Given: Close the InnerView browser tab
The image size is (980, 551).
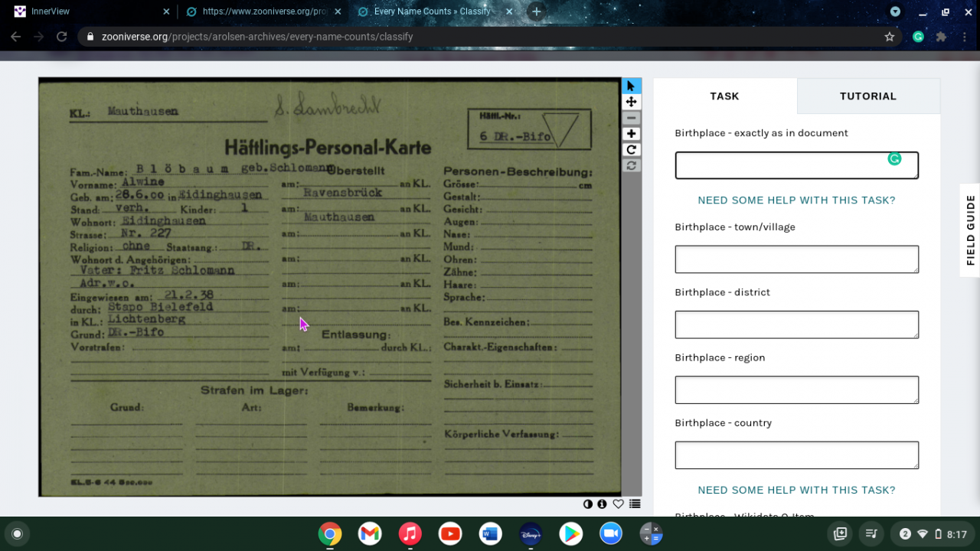Looking at the screenshot, I should (x=166, y=11).
